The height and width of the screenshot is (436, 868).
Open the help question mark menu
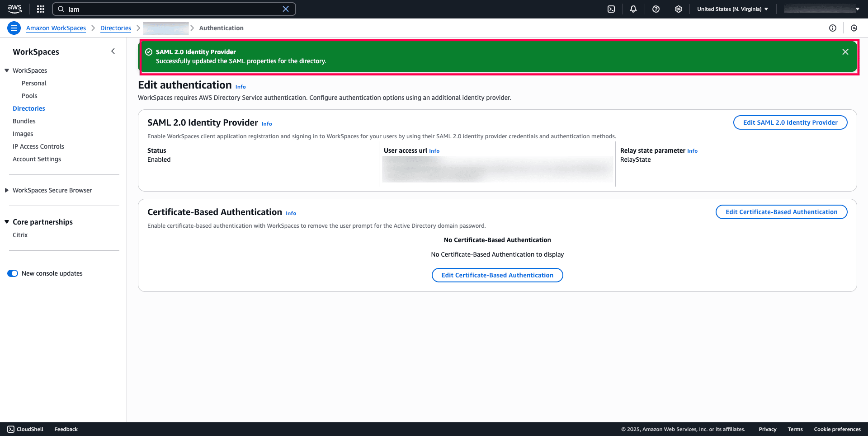coord(656,9)
